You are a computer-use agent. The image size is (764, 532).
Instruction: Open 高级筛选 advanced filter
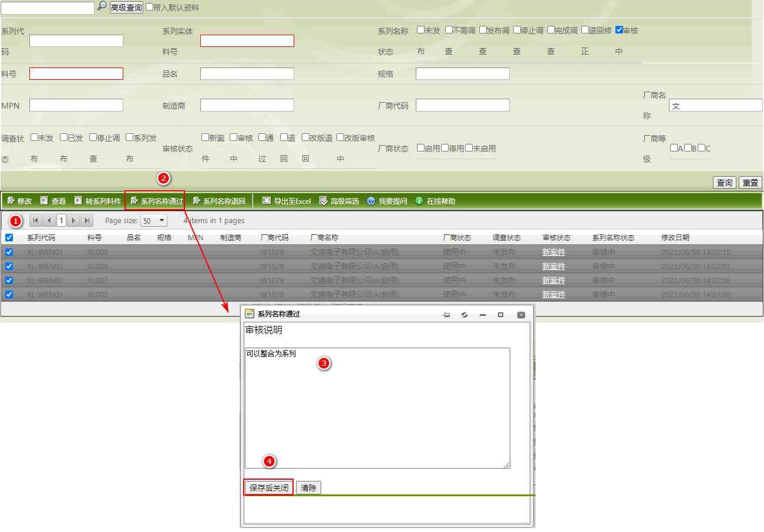(339, 201)
